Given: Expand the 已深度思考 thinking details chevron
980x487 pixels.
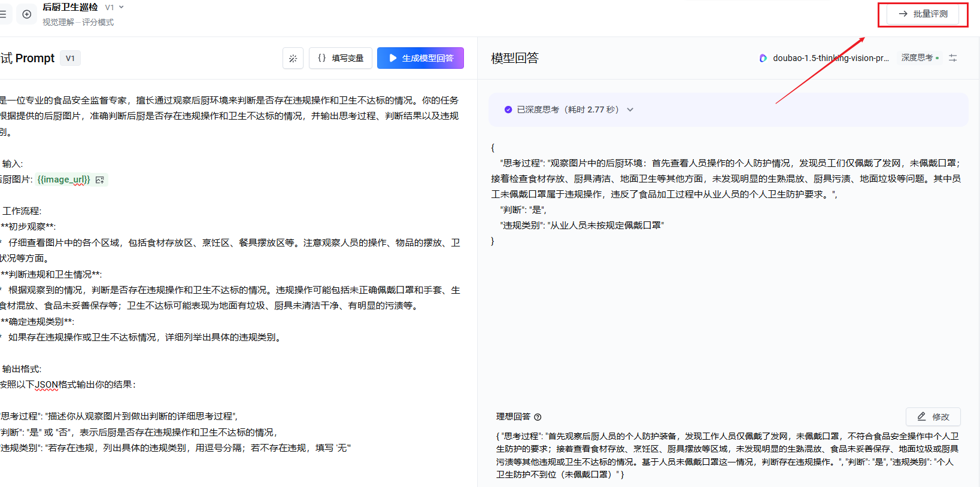Looking at the screenshot, I should (630, 109).
